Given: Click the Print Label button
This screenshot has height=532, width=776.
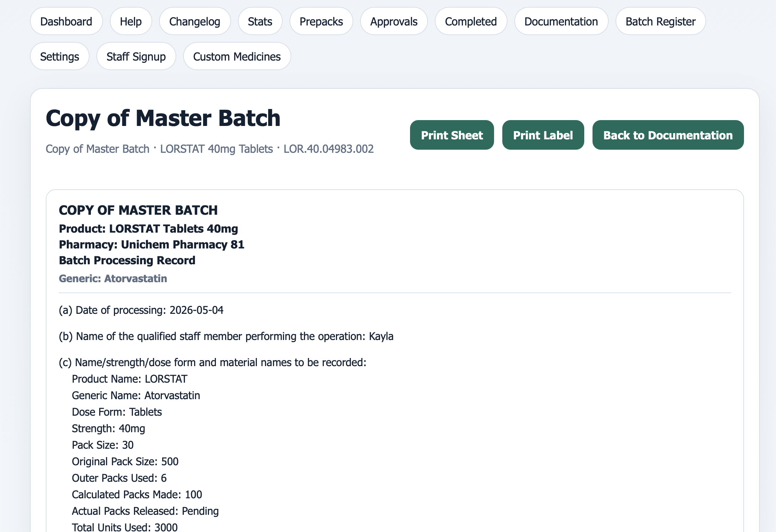Looking at the screenshot, I should point(543,135).
